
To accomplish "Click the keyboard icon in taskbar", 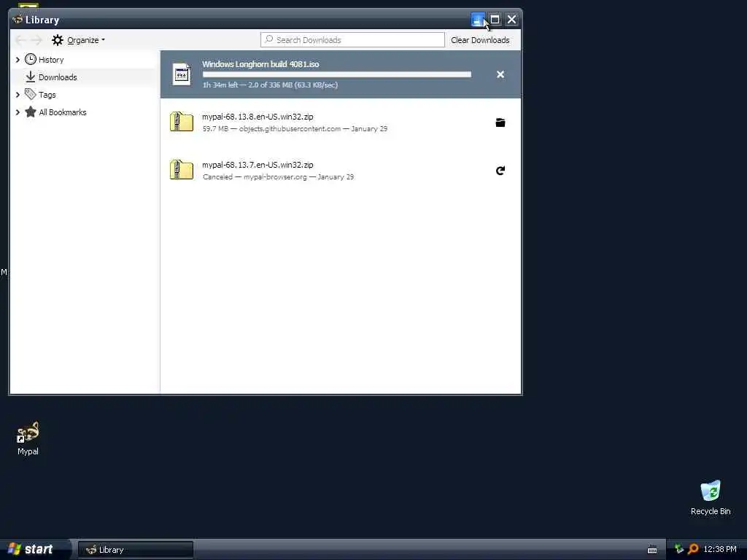I will coord(652,550).
